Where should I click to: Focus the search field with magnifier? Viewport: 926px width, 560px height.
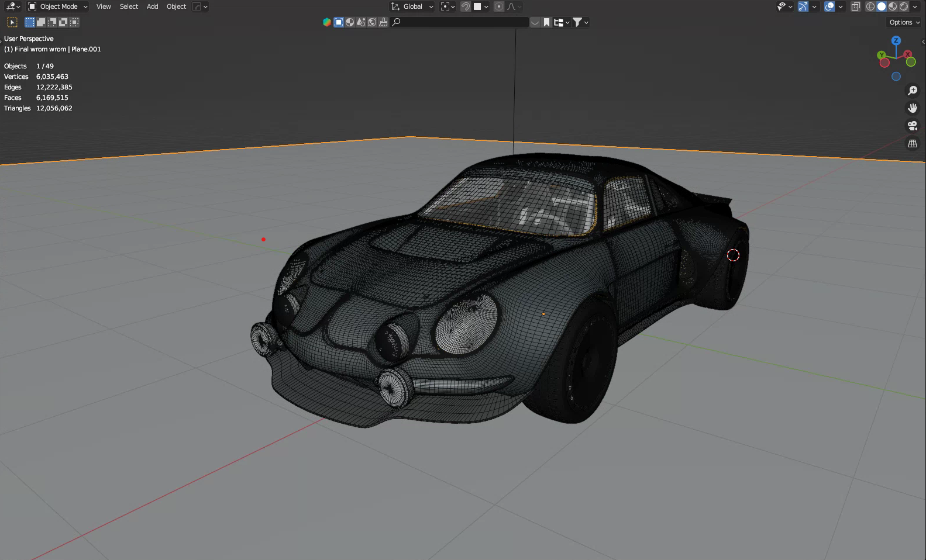[460, 22]
